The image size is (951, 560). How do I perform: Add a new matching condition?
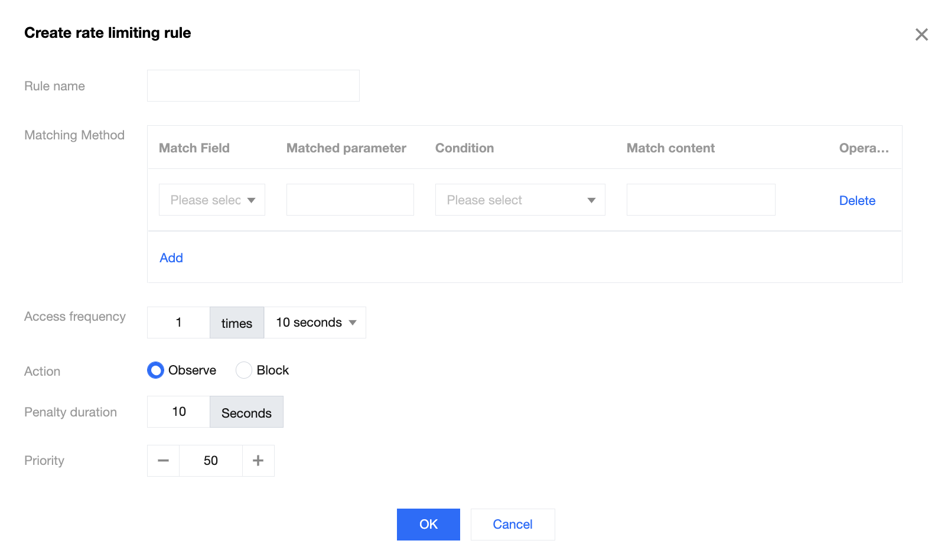(x=171, y=258)
